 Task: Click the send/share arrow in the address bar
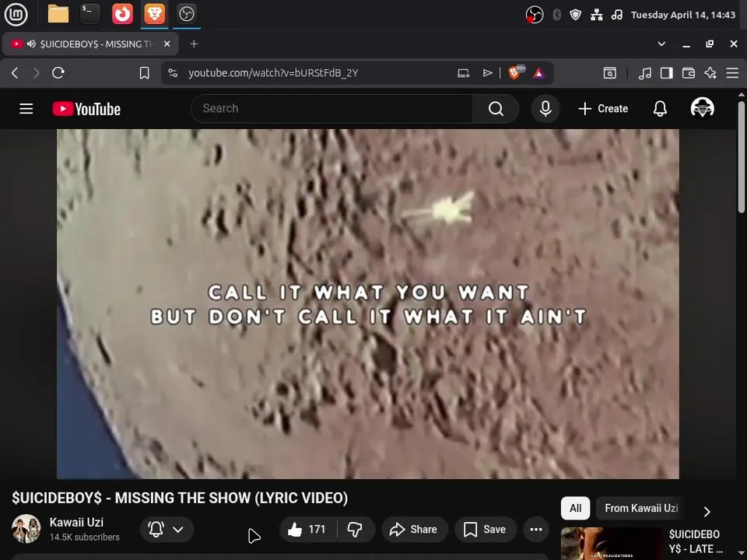[x=487, y=73]
